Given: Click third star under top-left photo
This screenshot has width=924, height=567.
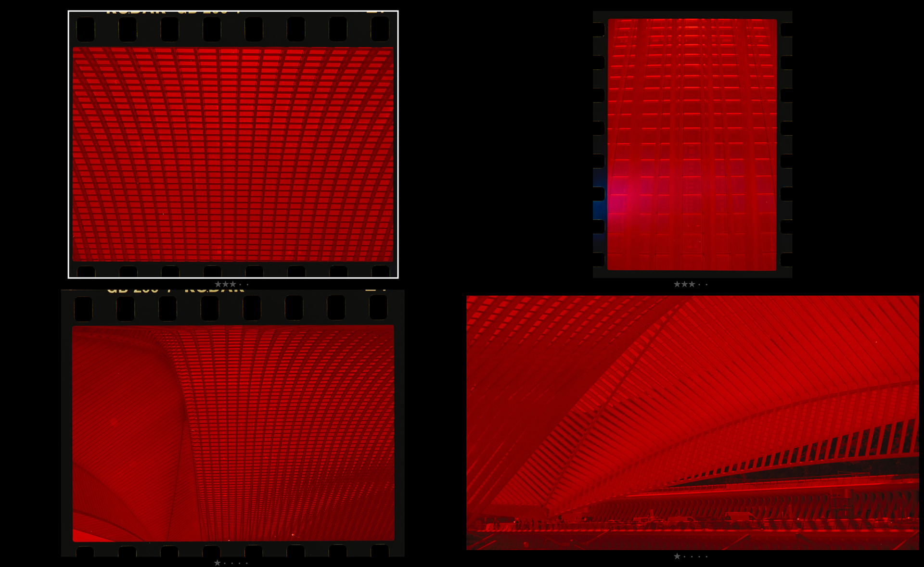Looking at the screenshot, I should 233,284.
